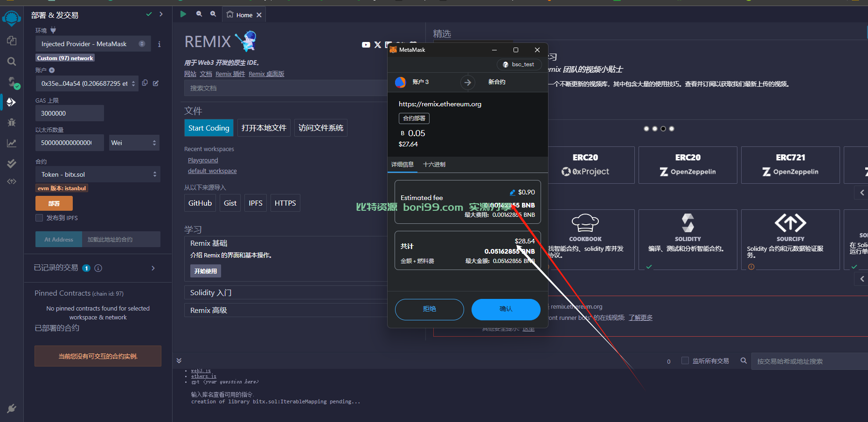The image size is (868, 422).
Task: Open the plugin manager plug icon
Action: point(12,408)
